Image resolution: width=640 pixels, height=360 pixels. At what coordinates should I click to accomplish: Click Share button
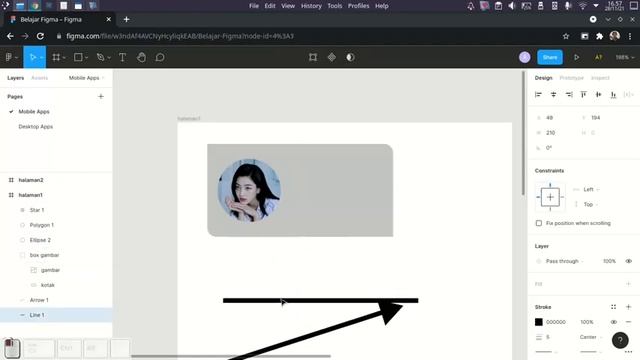pyautogui.click(x=550, y=57)
